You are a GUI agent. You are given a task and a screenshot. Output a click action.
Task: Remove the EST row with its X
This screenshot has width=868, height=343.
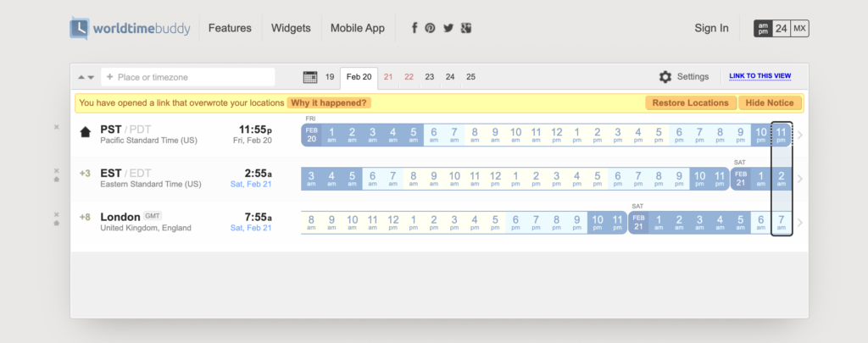click(x=56, y=170)
